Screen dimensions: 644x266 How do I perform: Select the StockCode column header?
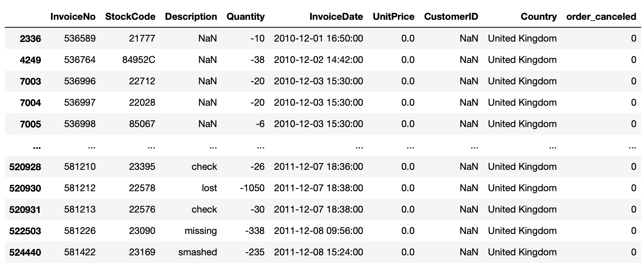coord(130,17)
